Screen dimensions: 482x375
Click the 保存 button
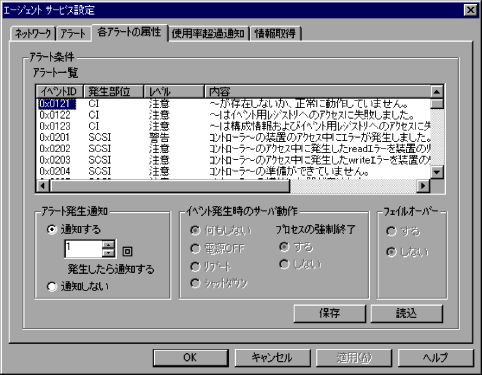330,313
